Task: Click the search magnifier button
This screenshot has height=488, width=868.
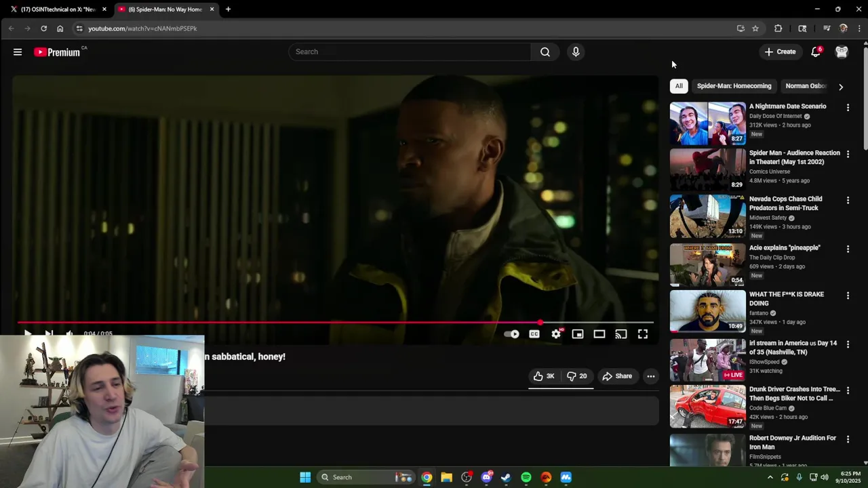Action: (x=545, y=52)
